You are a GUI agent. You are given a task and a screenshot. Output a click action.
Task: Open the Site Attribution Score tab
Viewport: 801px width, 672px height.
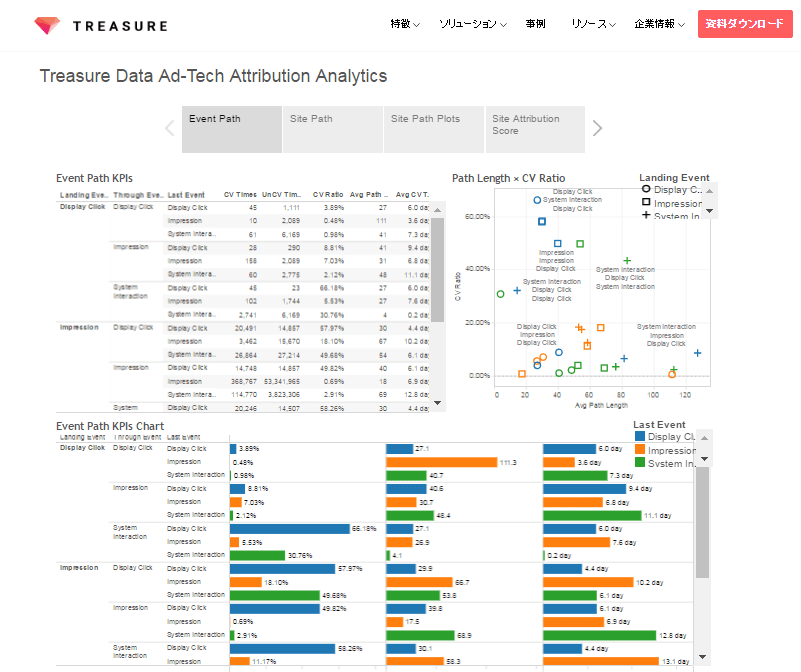[x=535, y=129]
